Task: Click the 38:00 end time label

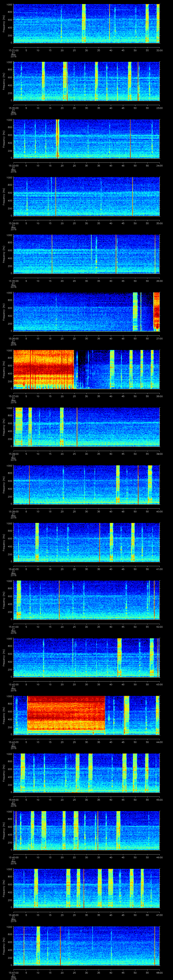Action: pyautogui.click(x=159, y=396)
